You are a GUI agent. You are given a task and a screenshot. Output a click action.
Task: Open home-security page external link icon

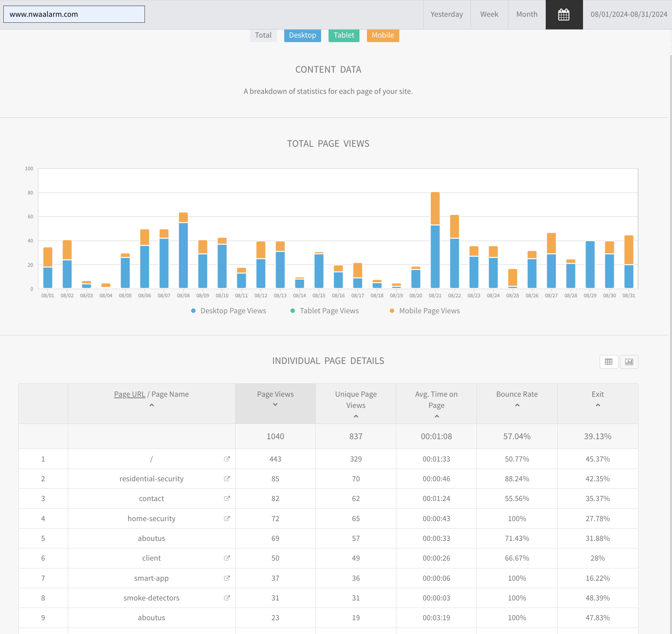(x=226, y=519)
